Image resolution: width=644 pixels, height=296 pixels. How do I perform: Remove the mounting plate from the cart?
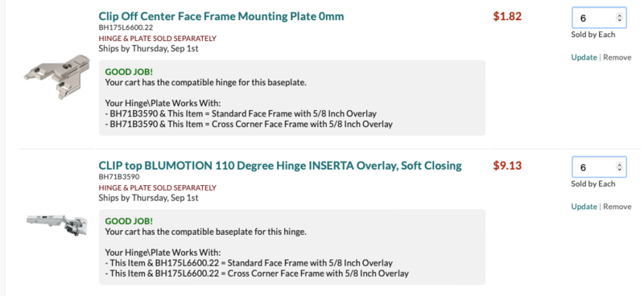pos(617,57)
